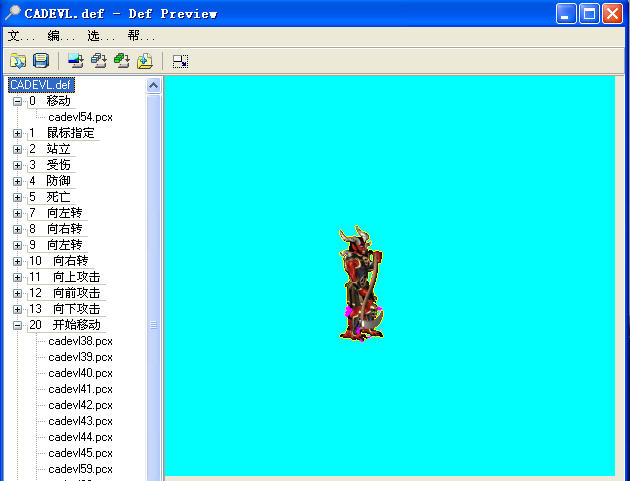Screen dimensions: 630x481
Task: Click the folder with plus toolbar icon
Action: click(145, 61)
